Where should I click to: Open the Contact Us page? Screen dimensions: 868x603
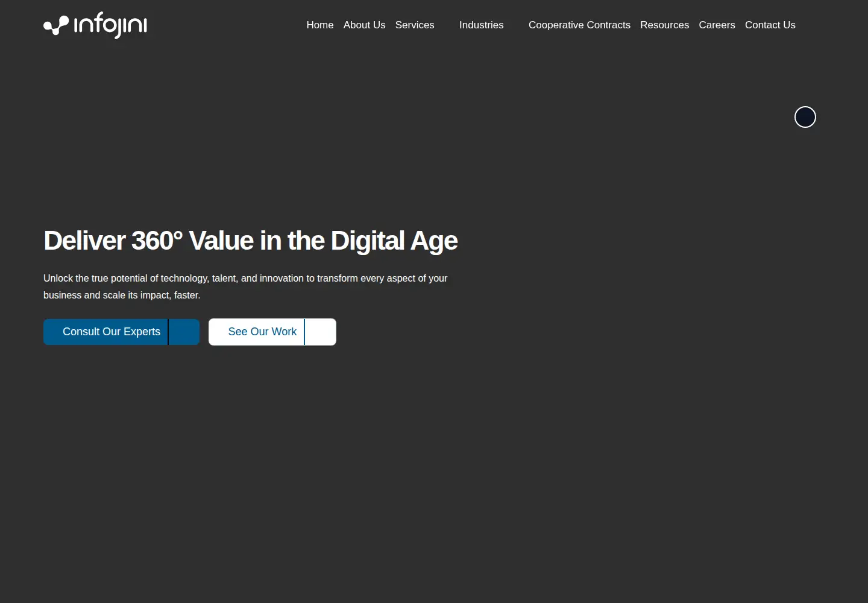pos(770,25)
